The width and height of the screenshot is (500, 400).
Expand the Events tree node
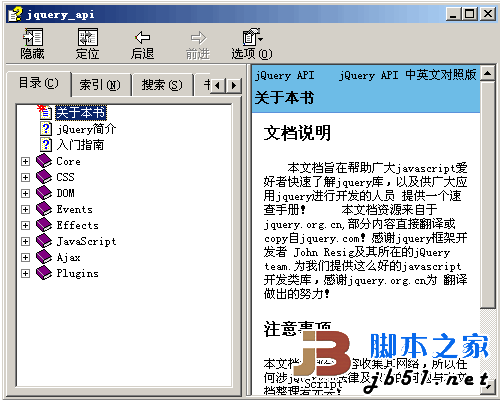(25, 209)
